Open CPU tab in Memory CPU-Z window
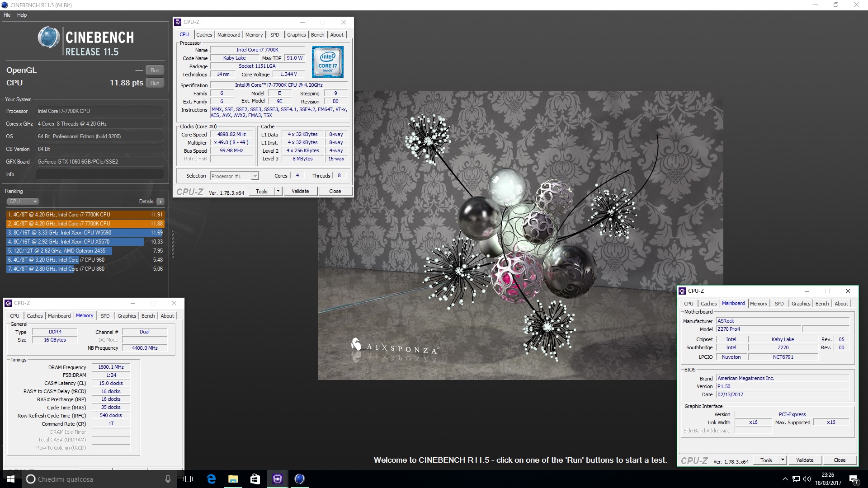Screen dimensions: 868x488 point(14,316)
